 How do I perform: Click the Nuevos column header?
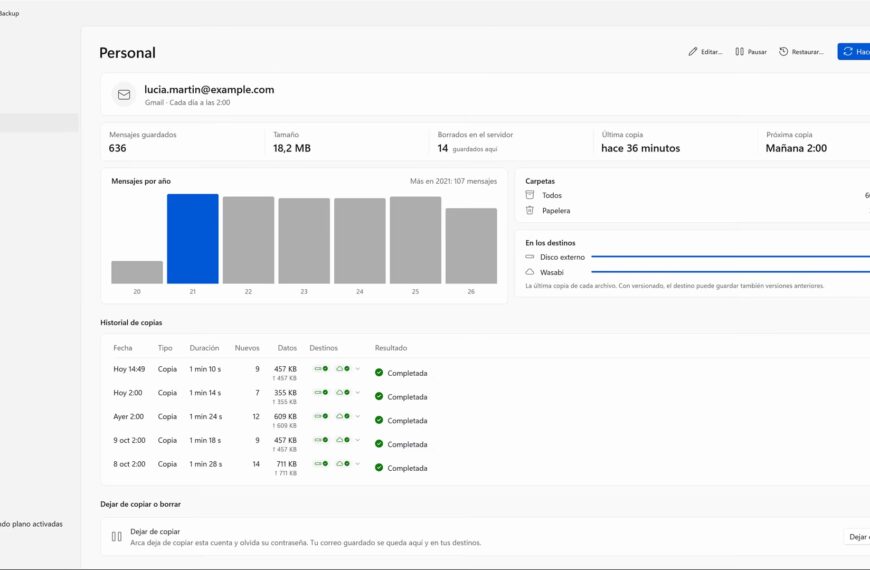[247, 348]
